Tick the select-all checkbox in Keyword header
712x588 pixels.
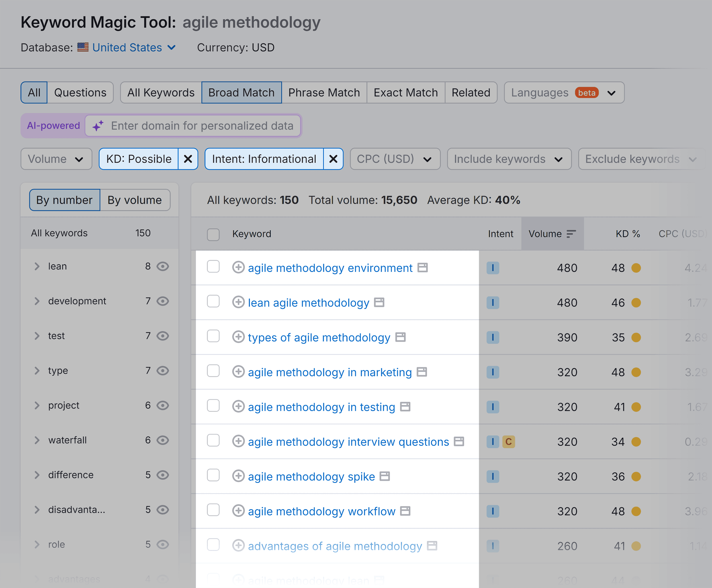click(213, 234)
